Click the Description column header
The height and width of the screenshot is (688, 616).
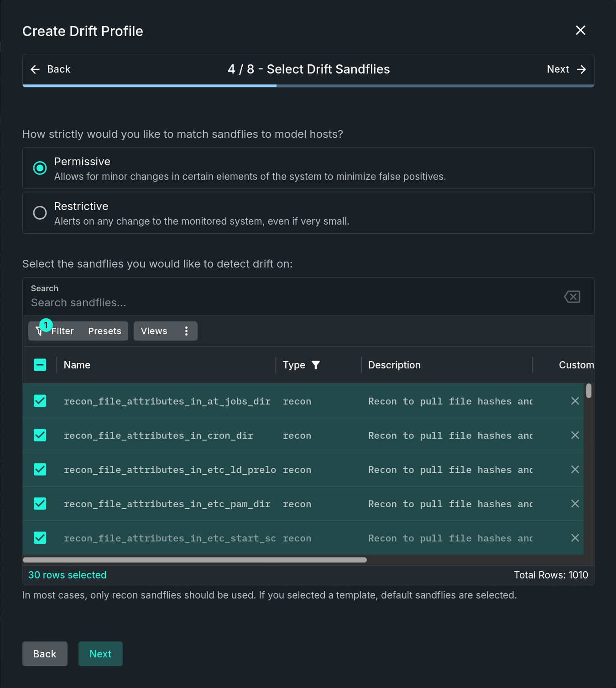[x=394, y=365]
